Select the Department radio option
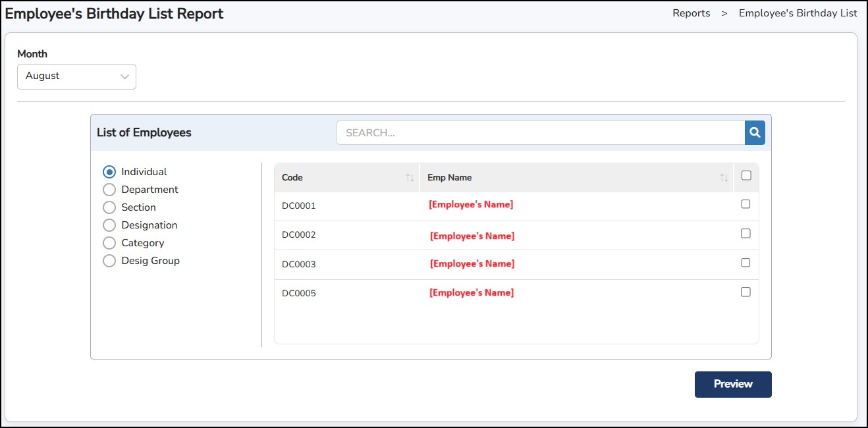The height and width of the screenshot is (428, 868). coord(109,190)
